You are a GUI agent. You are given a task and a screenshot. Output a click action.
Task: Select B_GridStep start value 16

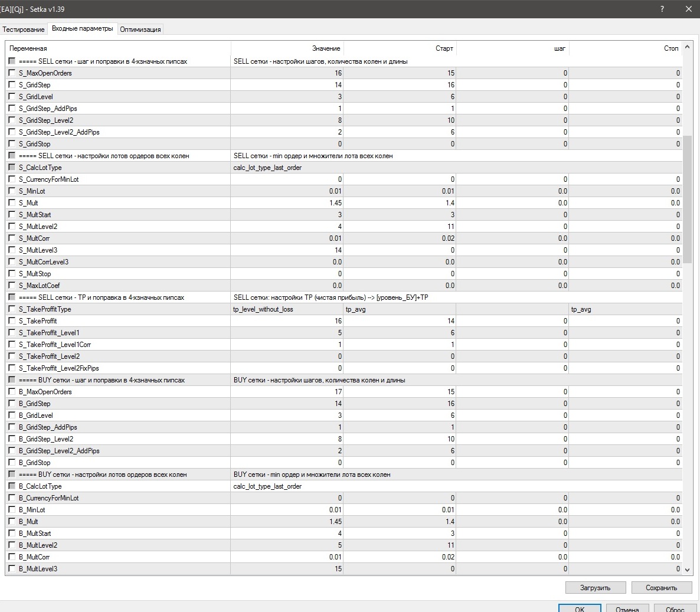pos(400,404)
